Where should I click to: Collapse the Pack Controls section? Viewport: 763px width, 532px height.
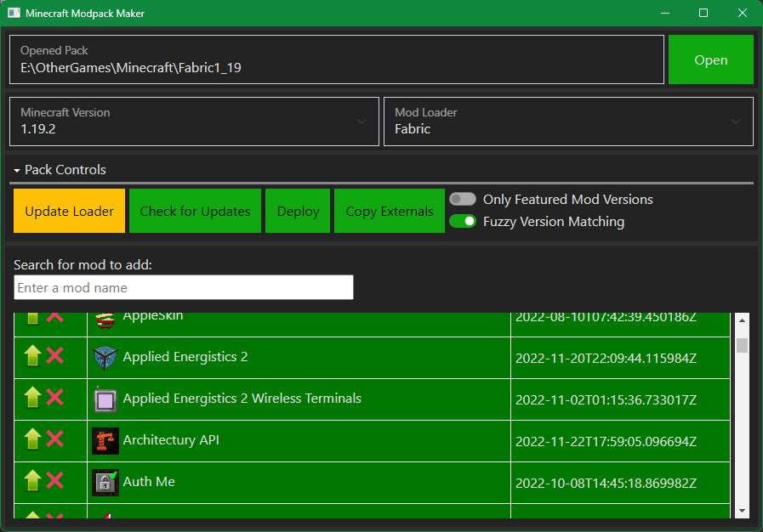click(x=60, y=170)
